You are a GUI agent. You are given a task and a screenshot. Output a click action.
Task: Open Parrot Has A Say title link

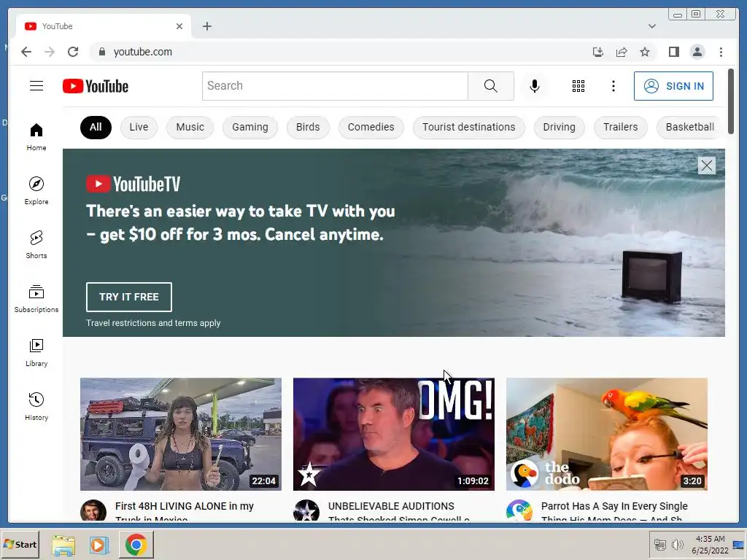pyautogui.click(x=614, y=513)
